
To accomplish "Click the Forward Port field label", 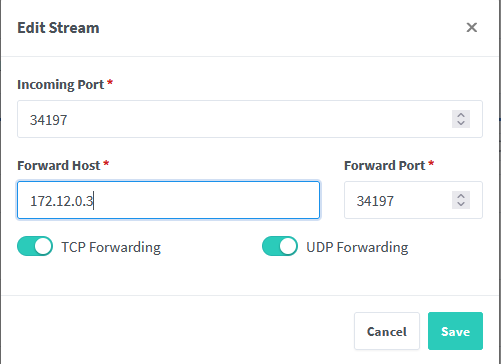I will [x=385, y=165].
